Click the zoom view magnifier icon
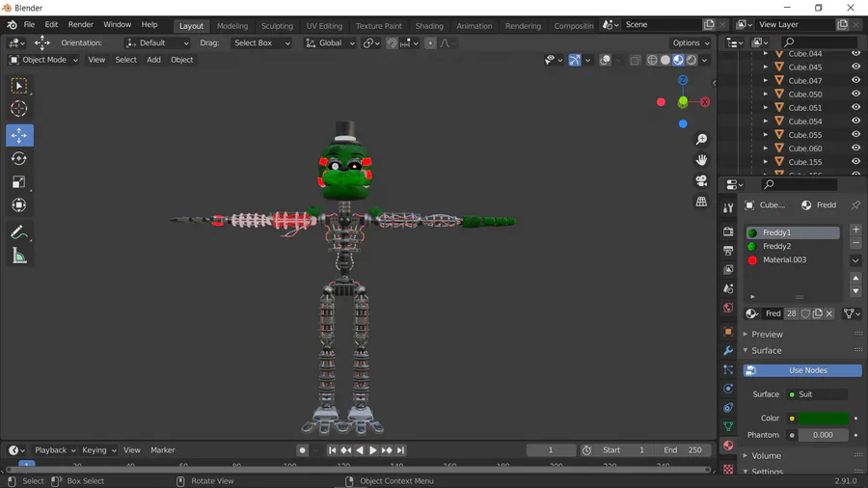This screenshot has height=488, width=868. coord(701,140)
